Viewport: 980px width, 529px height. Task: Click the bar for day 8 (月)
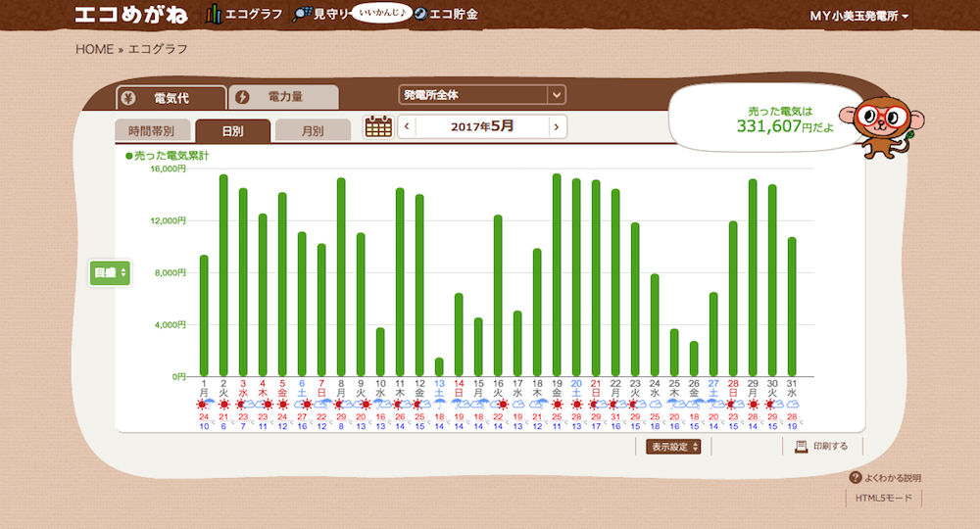(341, 276)
